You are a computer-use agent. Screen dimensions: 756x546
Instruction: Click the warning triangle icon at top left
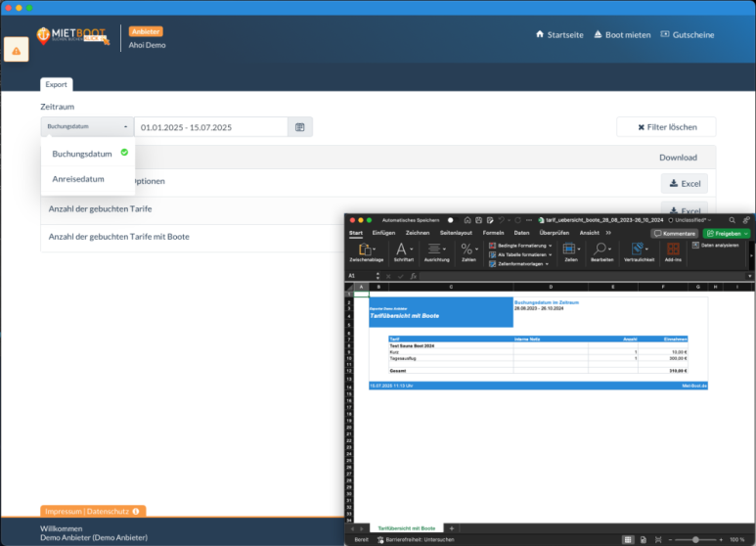point(17,50)
